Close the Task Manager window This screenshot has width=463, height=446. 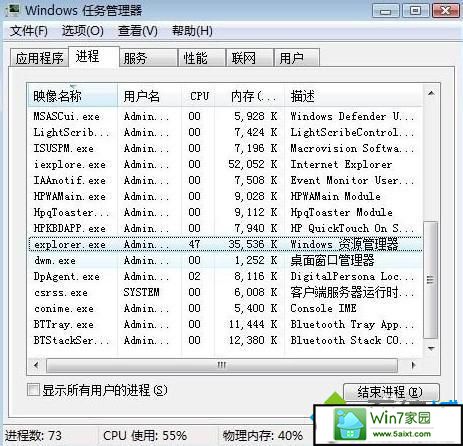coord(446,11)
